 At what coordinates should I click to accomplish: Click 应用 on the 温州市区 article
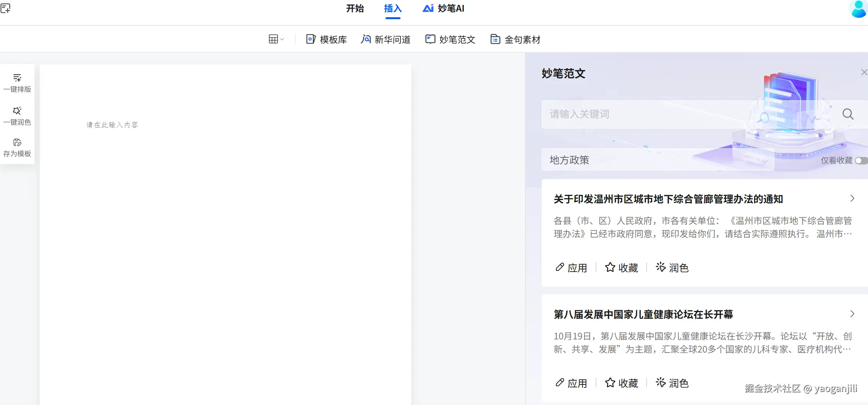coord(571,268)
